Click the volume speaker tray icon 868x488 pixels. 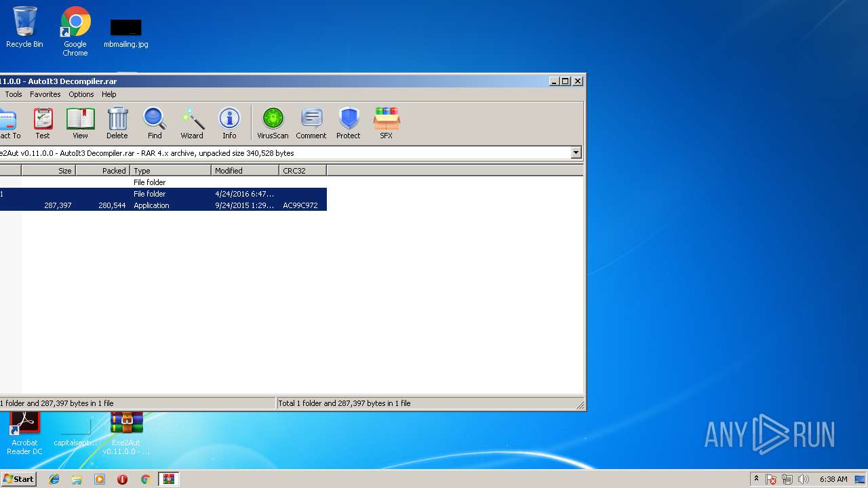tap(804, 479)
